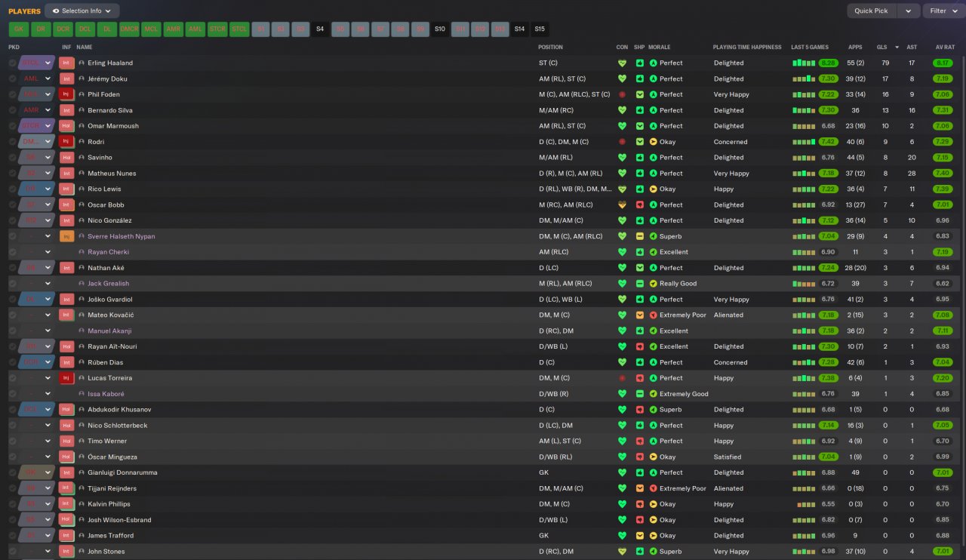
Task: Click the profile icon next to Jack Grealish
Action: click(x=82, y=284)
